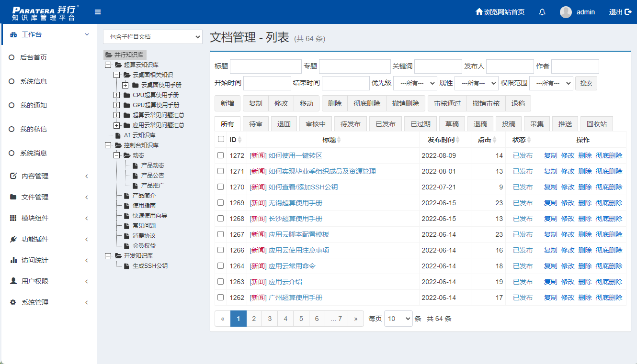Viewport: 637px width, 364px height.
Task: Go to page 2 in pagination
Action: (254, 319)
